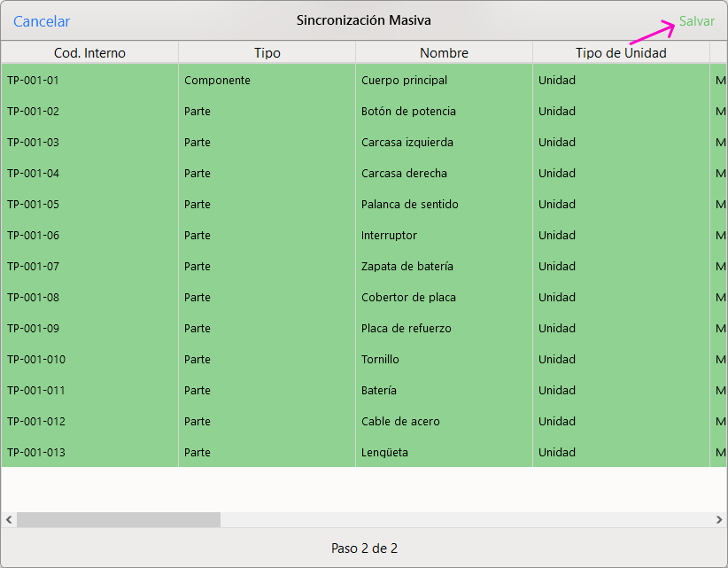
Task: Click the horizontal scrollbar thumb
Action: [x=118, y=520]
